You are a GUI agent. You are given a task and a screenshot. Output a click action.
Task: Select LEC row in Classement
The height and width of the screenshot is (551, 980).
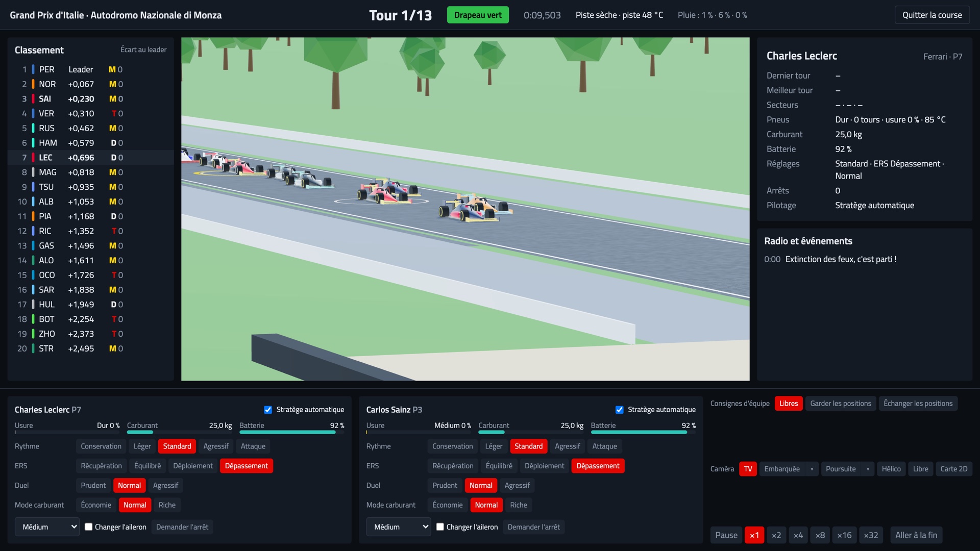91,158
